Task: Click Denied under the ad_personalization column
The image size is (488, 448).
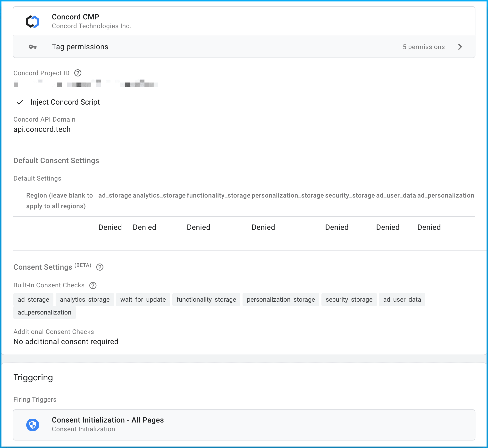Action: [429, 227]
